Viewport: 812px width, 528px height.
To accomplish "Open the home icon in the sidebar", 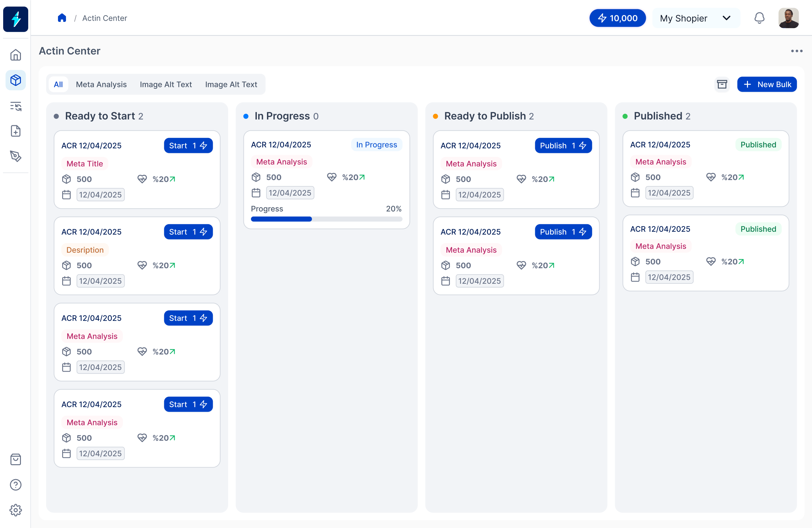I will pos(16,55).
